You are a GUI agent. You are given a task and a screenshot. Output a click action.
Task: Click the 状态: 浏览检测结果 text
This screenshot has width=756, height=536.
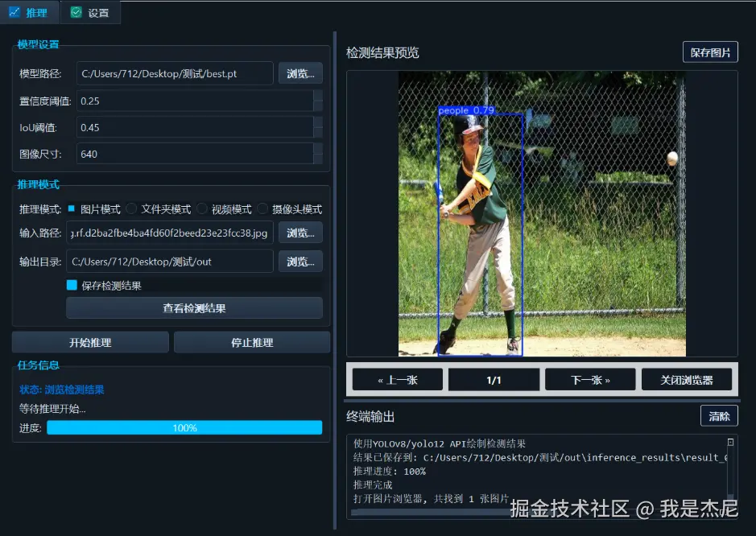pos(62,390)
